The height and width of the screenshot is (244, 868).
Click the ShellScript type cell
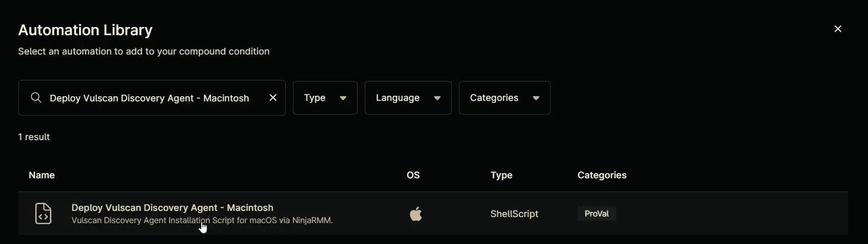tap(514, 214)
